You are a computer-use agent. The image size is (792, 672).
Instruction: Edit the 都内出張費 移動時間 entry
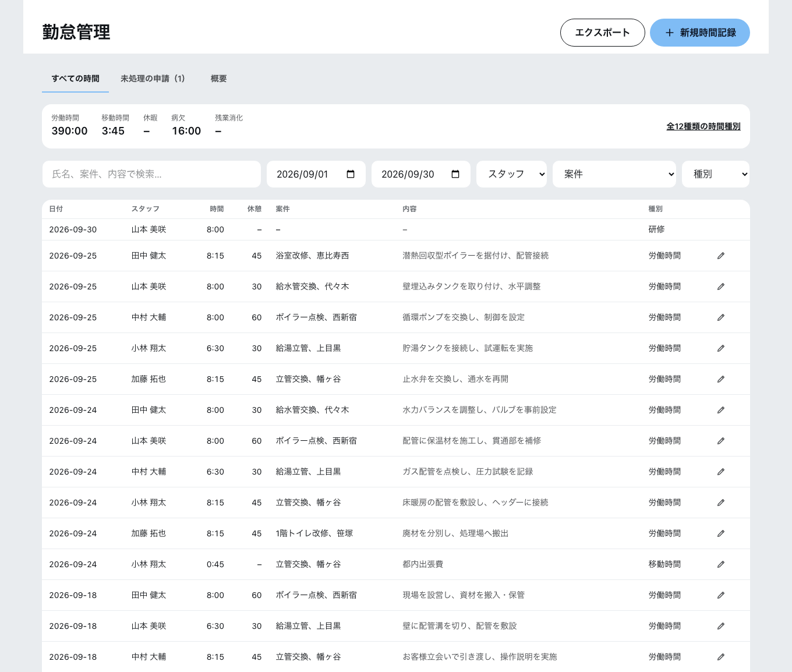click(x=720, y=564)
